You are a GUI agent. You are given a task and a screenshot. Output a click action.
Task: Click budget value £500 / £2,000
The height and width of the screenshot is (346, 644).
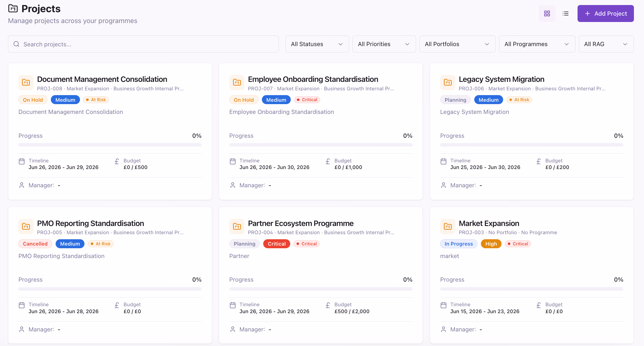tap(352, 311)
